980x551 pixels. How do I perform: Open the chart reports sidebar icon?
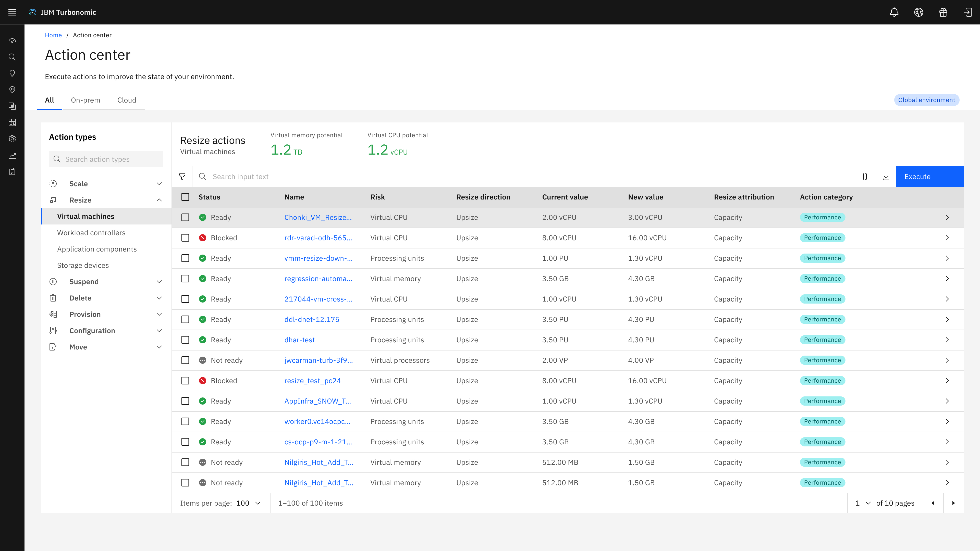(x=12, y=155)
